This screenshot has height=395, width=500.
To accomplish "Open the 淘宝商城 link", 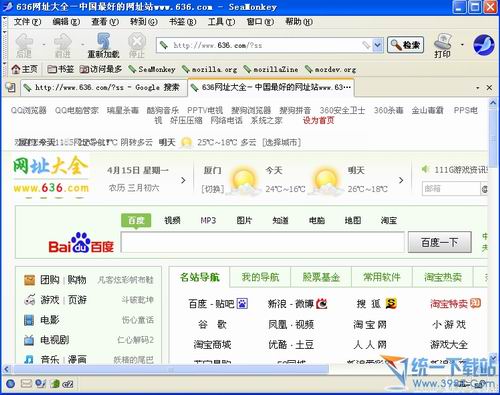I will click(x=212, y=344).
